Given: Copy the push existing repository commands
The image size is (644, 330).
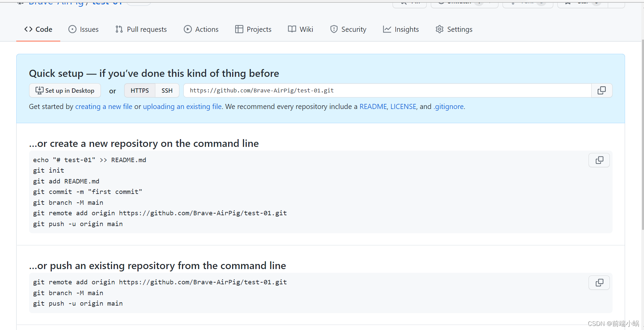Looking at the screenshot, I should (x=599, y=283).
